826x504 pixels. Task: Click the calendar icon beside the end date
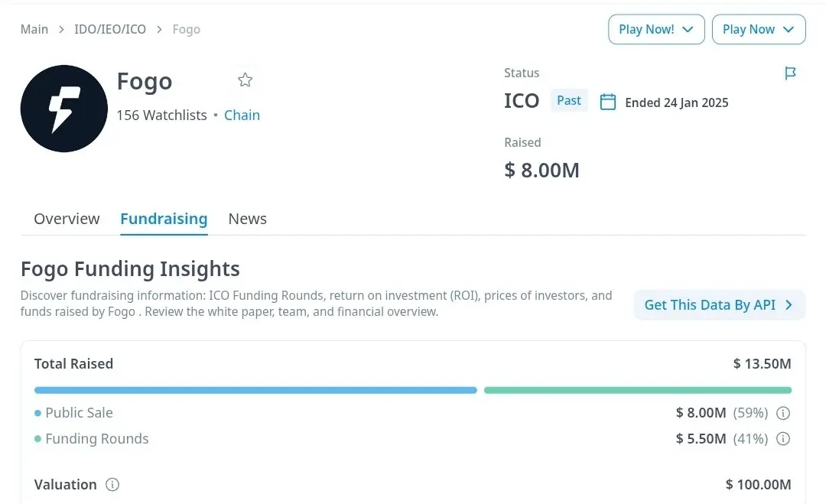pyautogui.click(x=608, y=102)
